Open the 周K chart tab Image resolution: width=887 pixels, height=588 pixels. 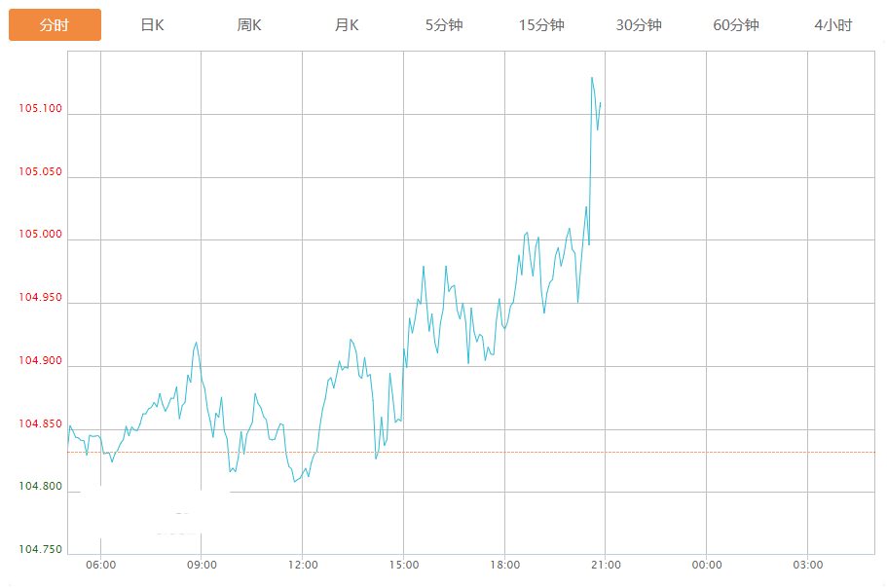tap(249, 25)
